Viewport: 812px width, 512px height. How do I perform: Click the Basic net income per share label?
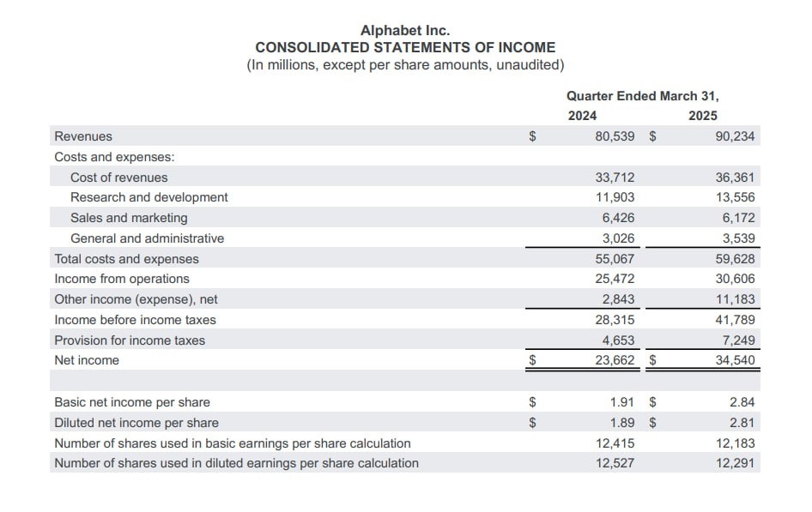(x=132, y=402)
